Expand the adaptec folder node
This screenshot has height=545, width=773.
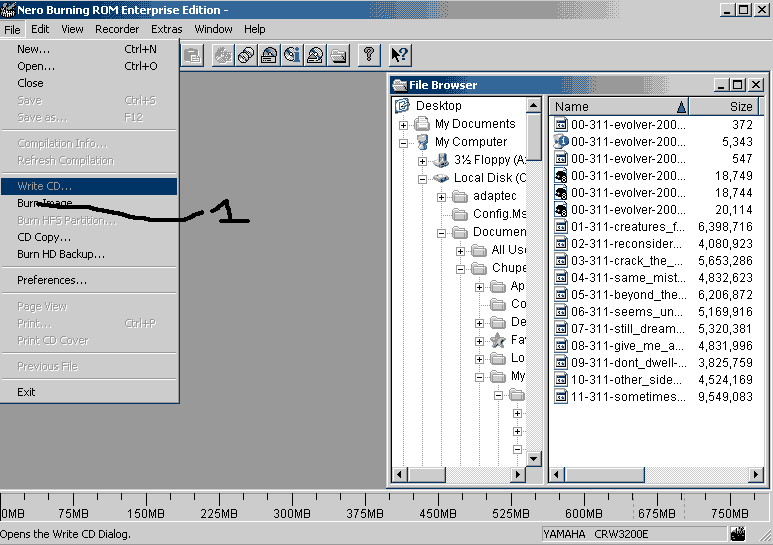point(441,198)
